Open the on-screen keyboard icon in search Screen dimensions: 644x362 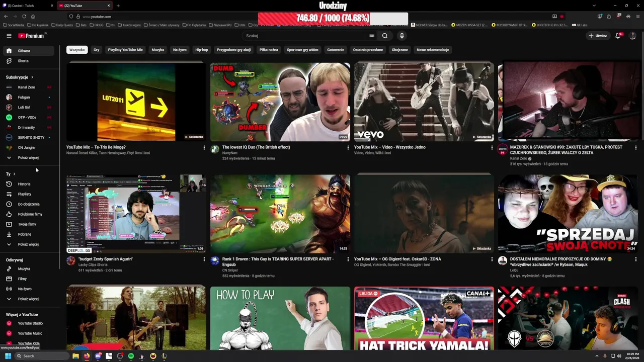pos(372,36)
